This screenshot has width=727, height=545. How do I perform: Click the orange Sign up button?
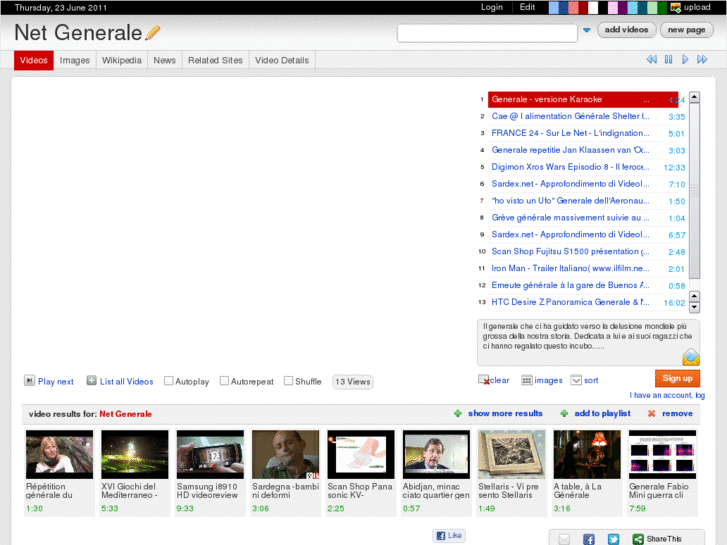(677, 378)
